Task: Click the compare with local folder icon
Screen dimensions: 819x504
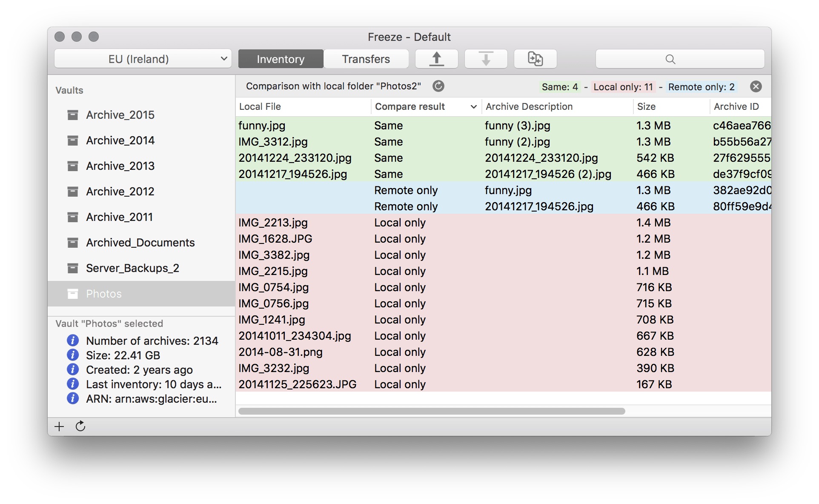Action: [x=535, y=59]
